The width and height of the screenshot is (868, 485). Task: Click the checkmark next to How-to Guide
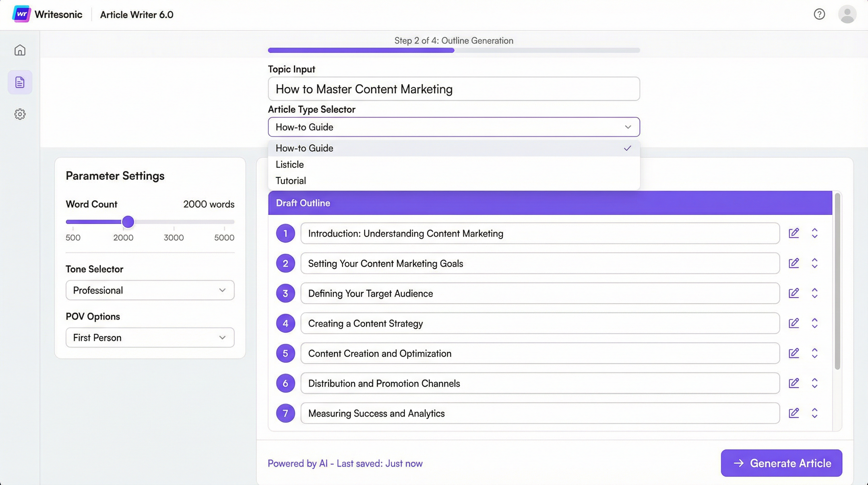point(627,148)
